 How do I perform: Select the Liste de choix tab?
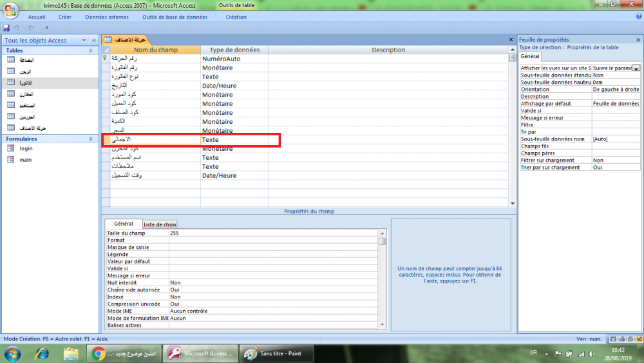[x=159, y=224]
